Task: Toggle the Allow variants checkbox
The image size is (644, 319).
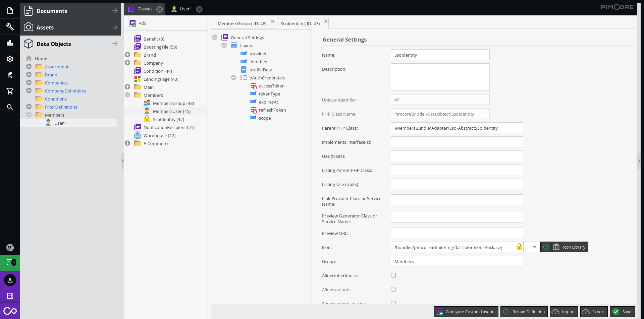Action: pos(393,289)
